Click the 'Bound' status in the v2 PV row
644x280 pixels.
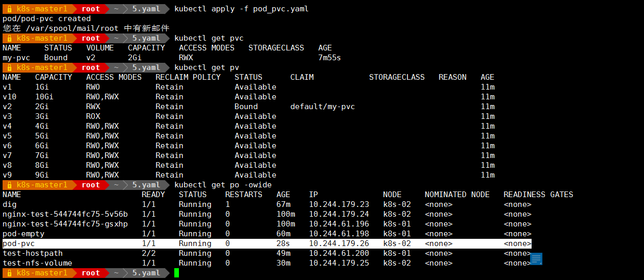tap(246, 107)
